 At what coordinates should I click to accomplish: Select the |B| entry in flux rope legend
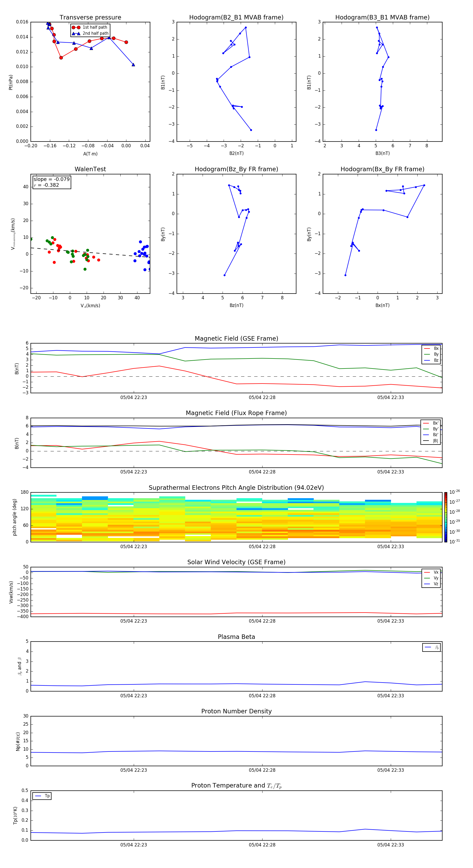(431, 441)
